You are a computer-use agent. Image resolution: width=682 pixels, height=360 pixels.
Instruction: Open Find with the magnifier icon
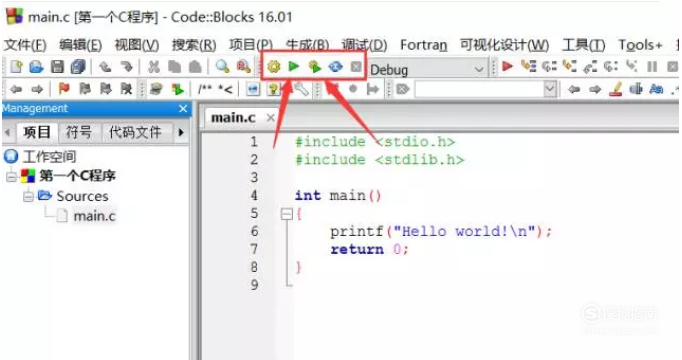pyautogui.click(x=222, y=67)
